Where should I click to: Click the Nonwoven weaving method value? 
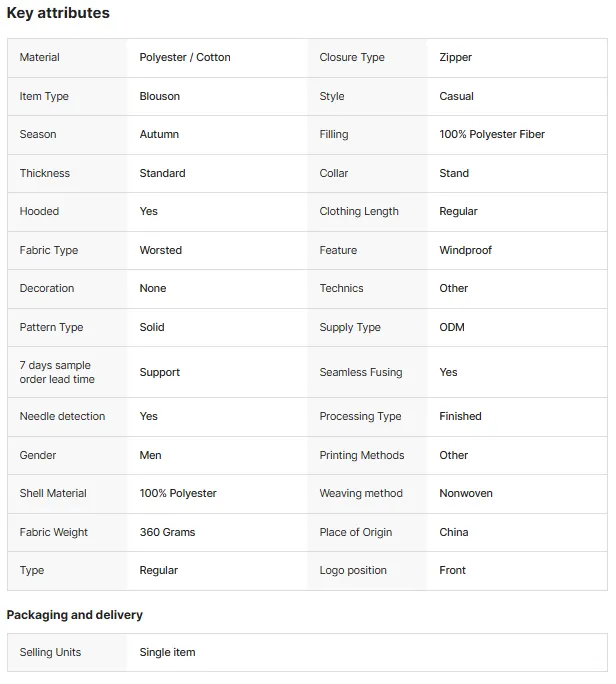tap(466, 493)
